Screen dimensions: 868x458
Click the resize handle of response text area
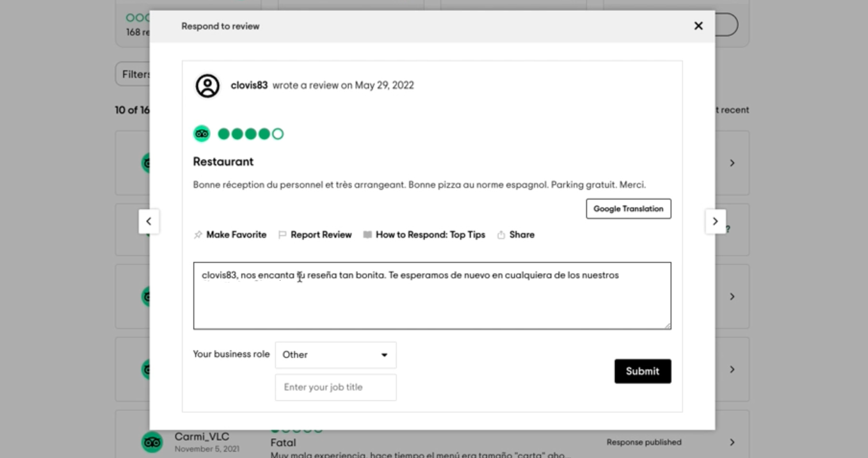point(667,326)
